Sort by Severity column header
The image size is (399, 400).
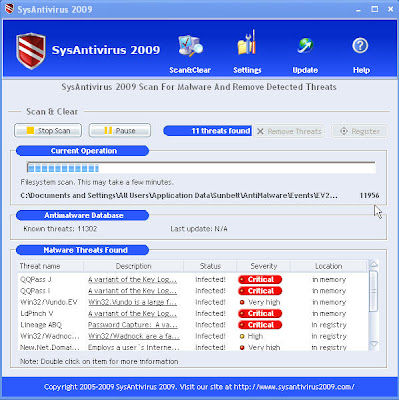[264, 266]
